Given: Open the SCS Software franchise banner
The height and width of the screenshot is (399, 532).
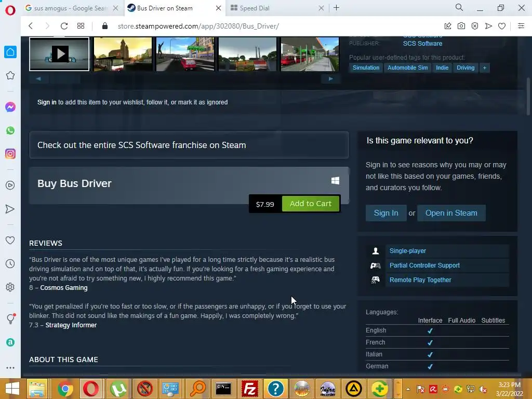Looking at the screenshot, I should pos(189,145).
